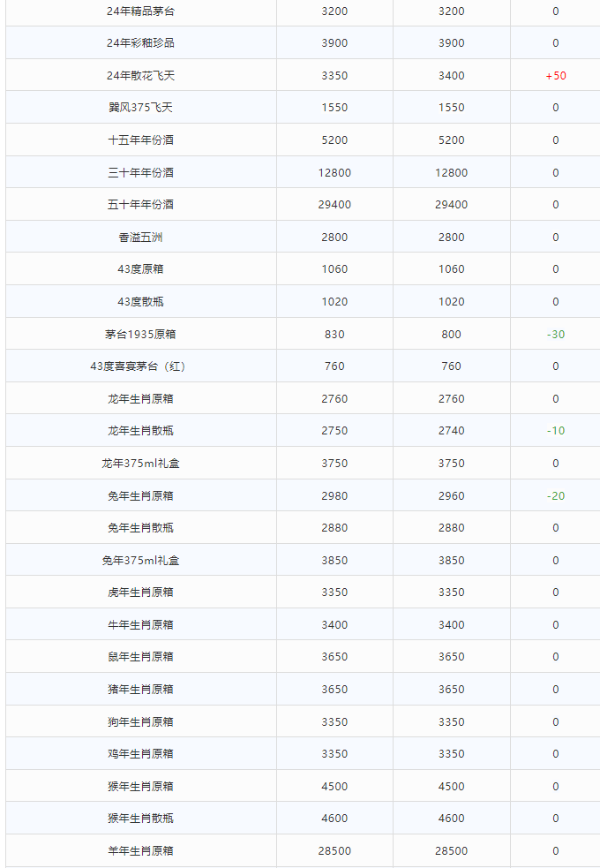Viewport: 600px width, 868px height.
Task: Click the 猪年生肖原箱 product name
Action: pos(140,690)
